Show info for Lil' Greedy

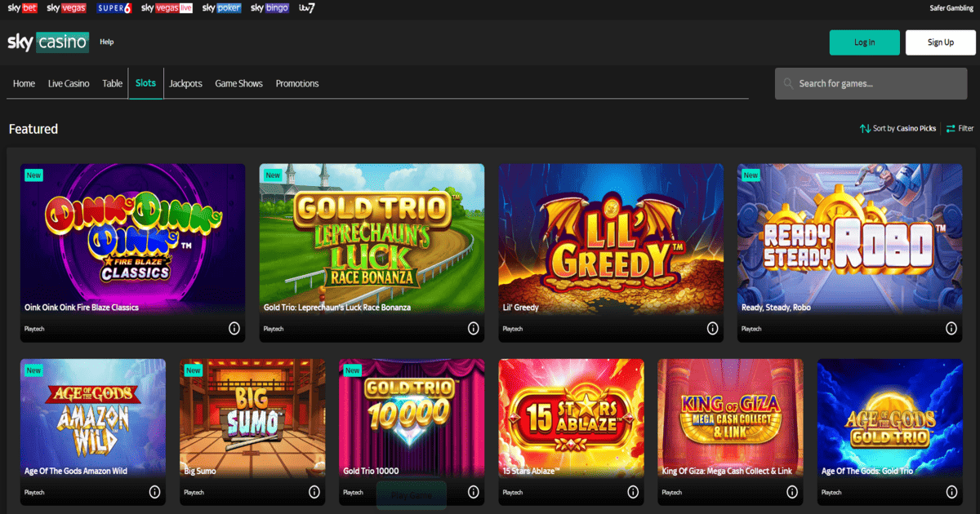click(712, 328)
